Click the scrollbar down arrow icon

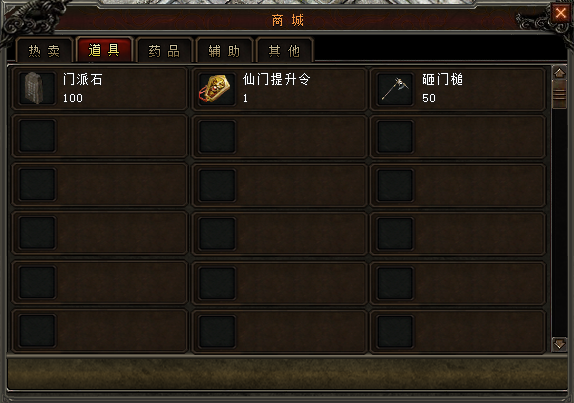click(559, 344)
